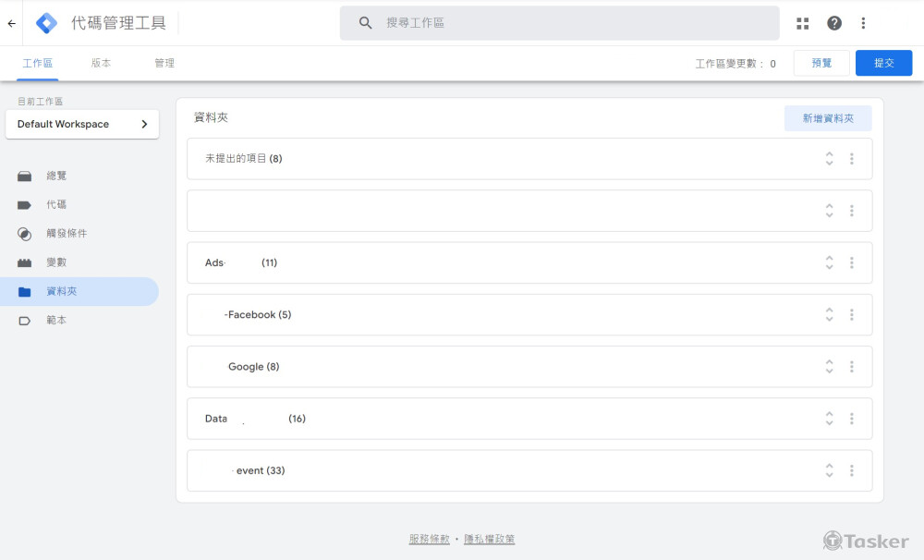Expand the Default Workspace selector chevron
The image size is (924, 560).
pos(144,123)
